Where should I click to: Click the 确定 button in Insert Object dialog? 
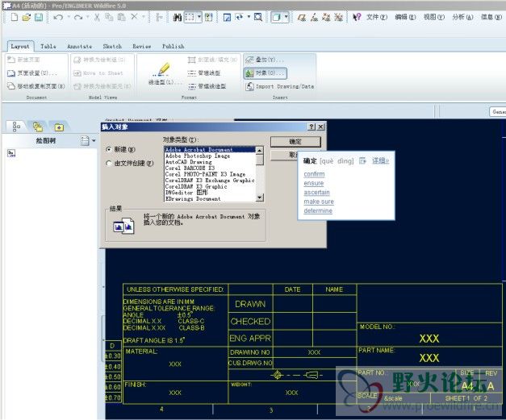coord(295,142)
